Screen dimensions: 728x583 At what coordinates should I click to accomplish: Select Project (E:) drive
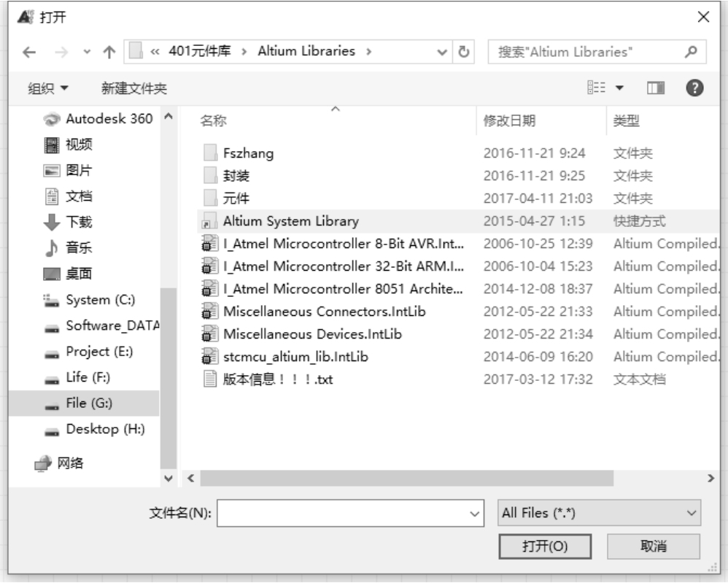(88, 352)
